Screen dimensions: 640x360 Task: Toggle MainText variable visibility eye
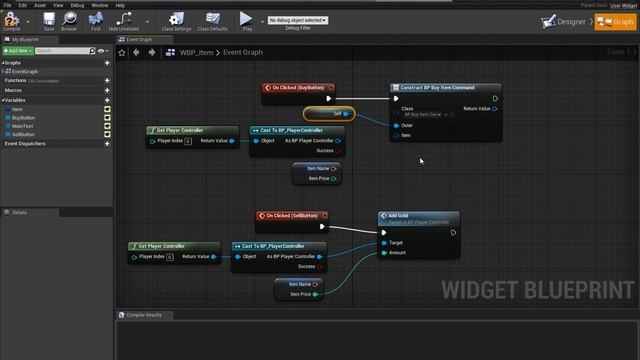(x=107, y=126)
